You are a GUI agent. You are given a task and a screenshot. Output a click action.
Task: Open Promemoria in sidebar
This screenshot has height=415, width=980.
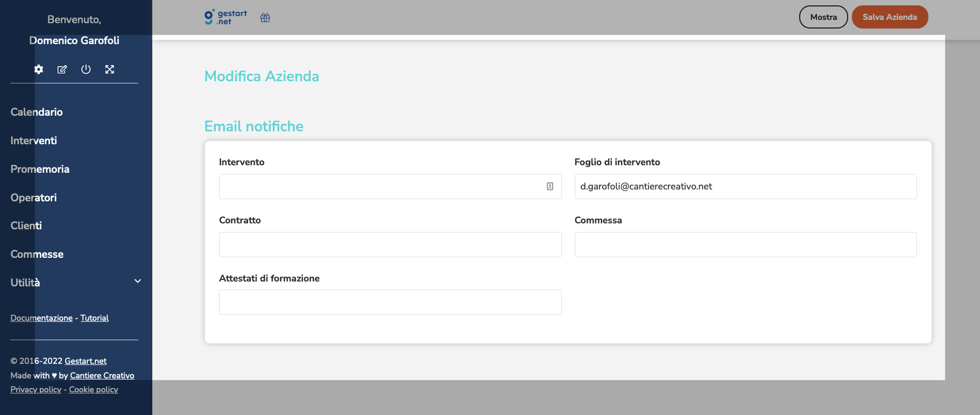40,169
